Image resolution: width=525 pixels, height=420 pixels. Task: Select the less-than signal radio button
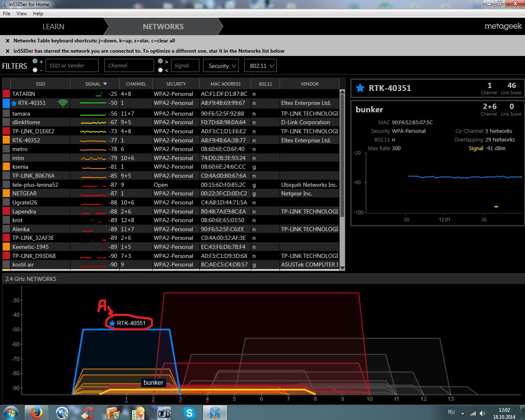160,70
